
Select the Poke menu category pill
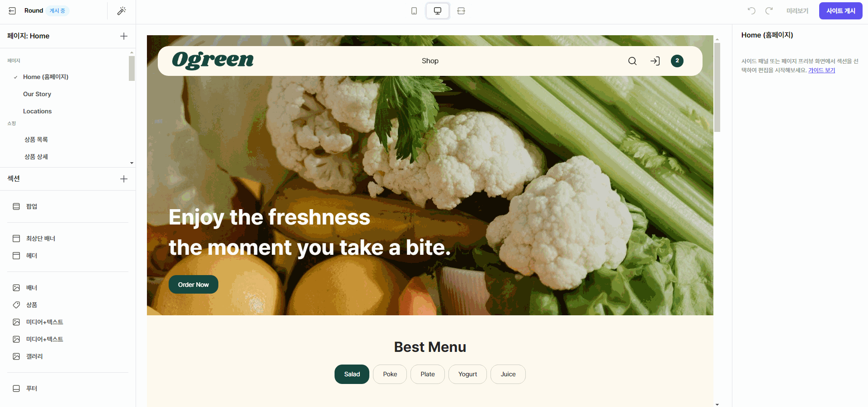[390, 374]
